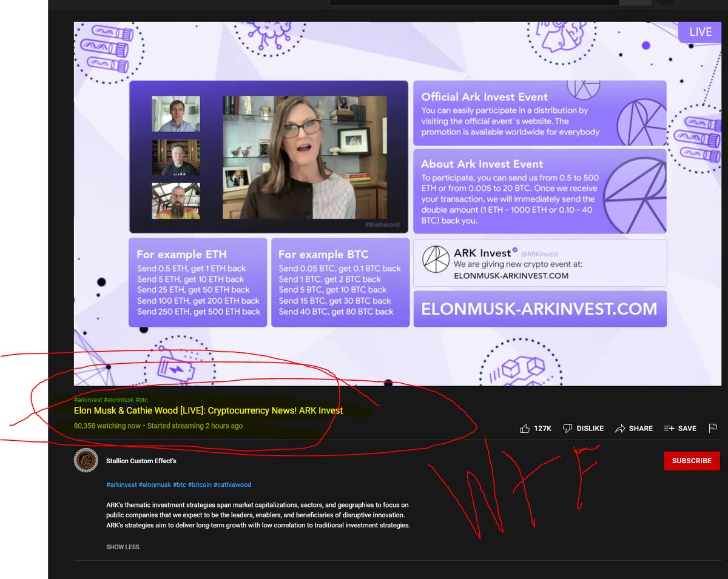Click SAVE to add to playlist
This screenshot has height=579, width=728.
(x=679, y=428)
